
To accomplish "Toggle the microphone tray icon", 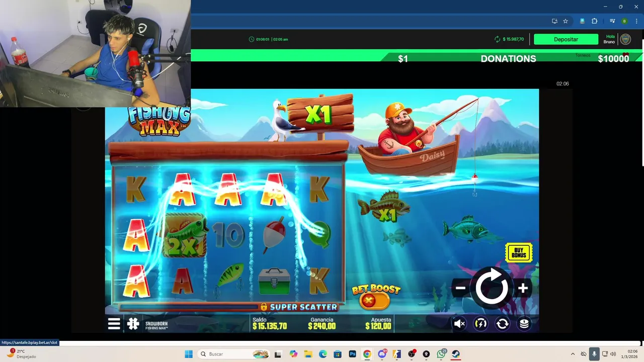I will [594, 354].
